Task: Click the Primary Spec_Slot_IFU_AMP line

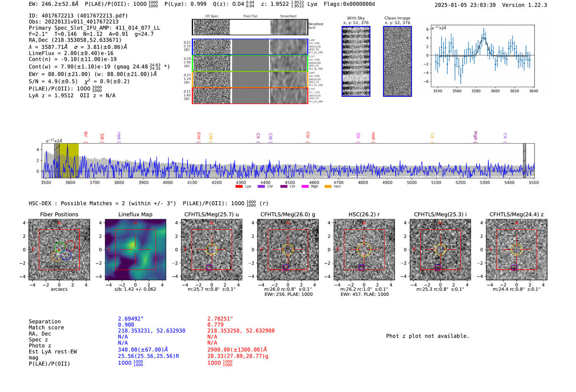Action: point(94,28)
